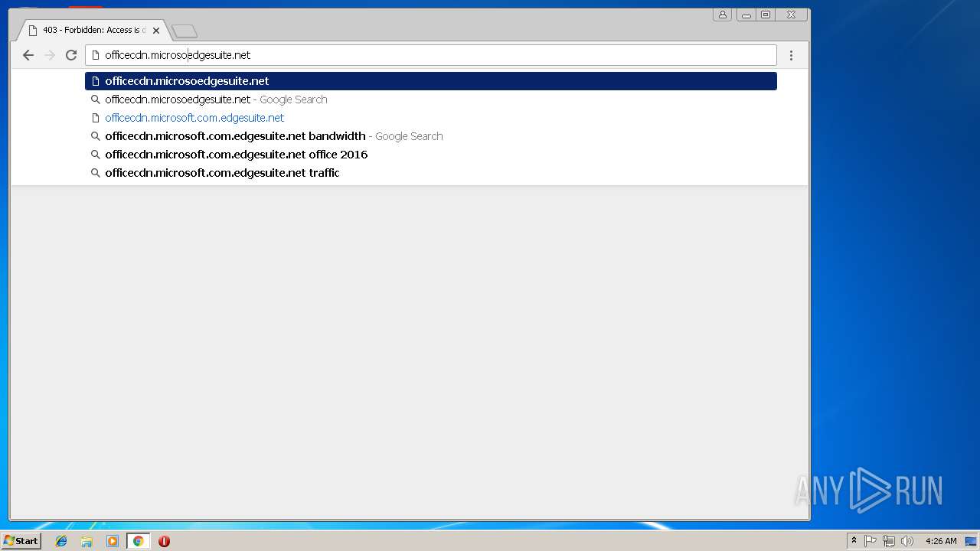Open the Chrome profile user button

(722, 15)
